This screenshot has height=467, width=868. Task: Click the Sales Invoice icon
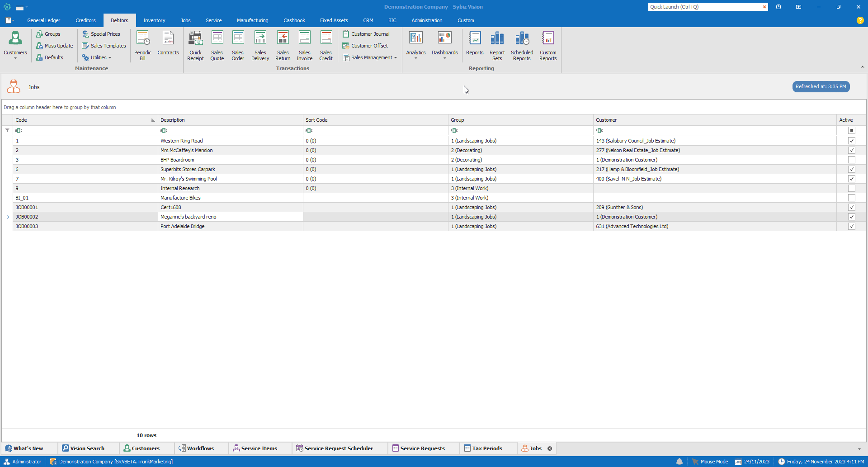point(304,45)
